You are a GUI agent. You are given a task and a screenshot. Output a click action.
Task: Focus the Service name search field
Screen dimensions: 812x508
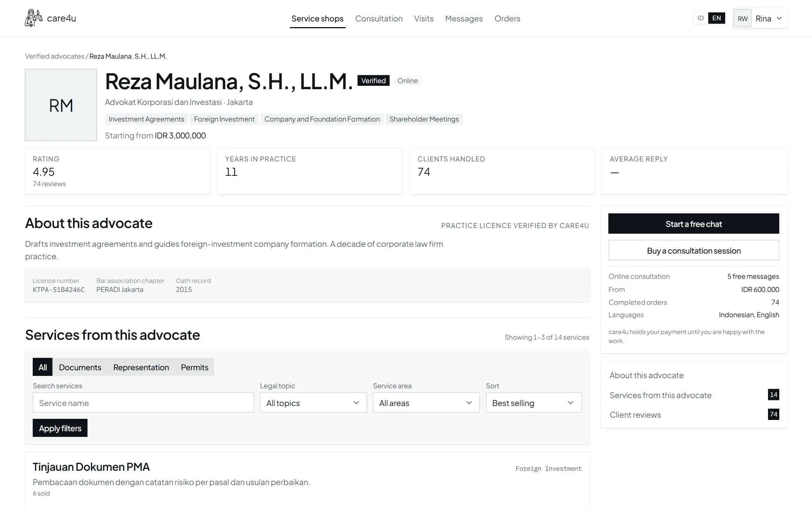coord(143,403)
